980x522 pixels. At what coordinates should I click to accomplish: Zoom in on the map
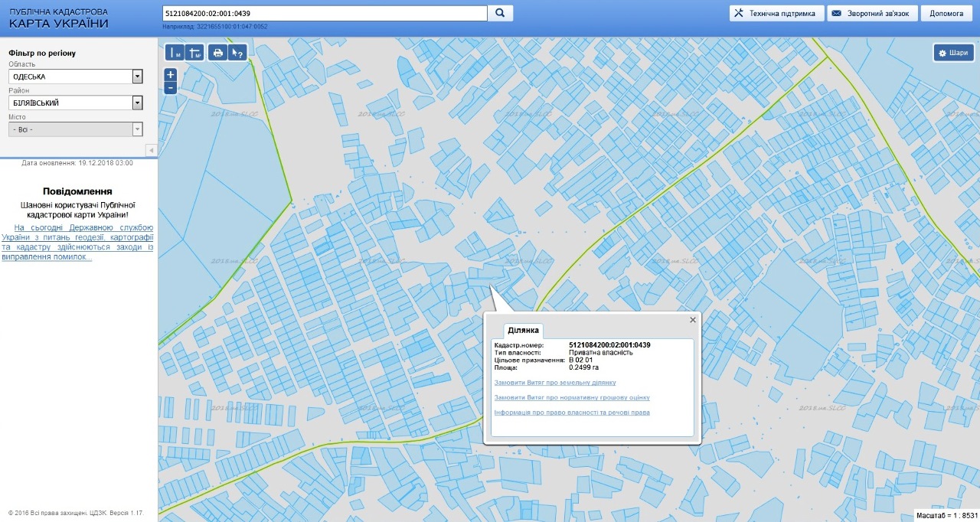pos(171,75)
